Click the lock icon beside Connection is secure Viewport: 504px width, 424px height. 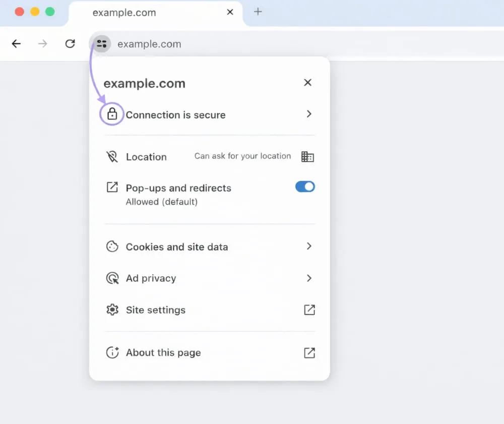click(112, 114)
